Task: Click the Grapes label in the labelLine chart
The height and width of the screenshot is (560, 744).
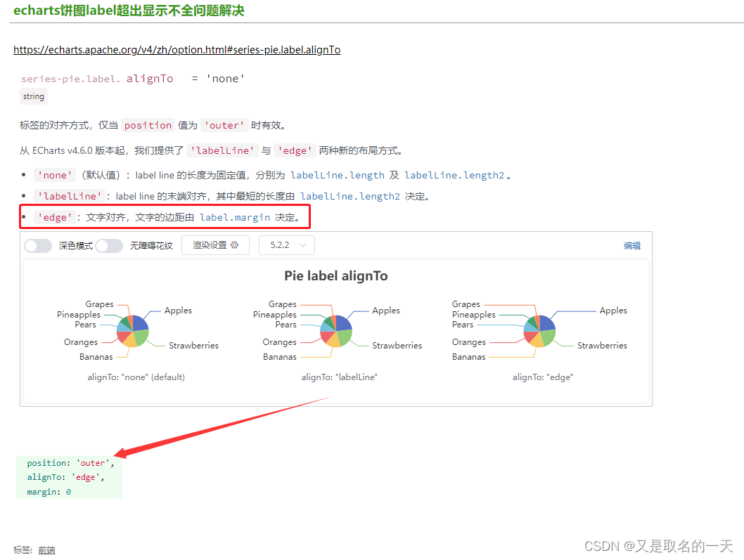Action: (x=282, y=304)
